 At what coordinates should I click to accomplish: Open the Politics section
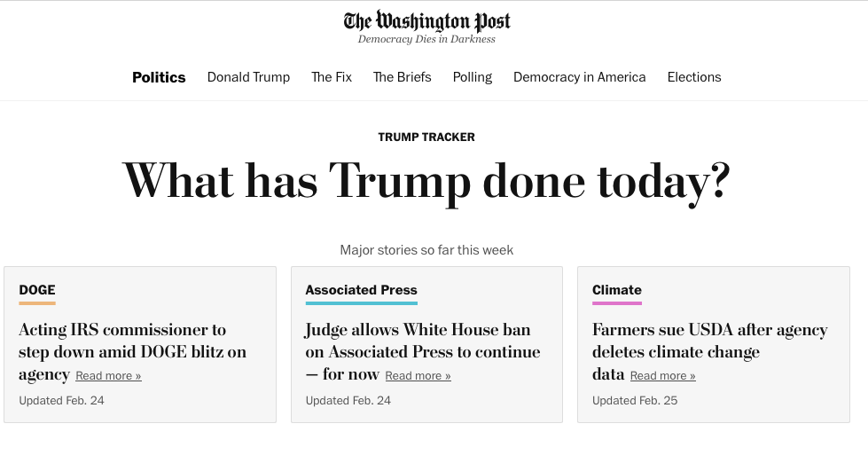(x=159, y=77)
